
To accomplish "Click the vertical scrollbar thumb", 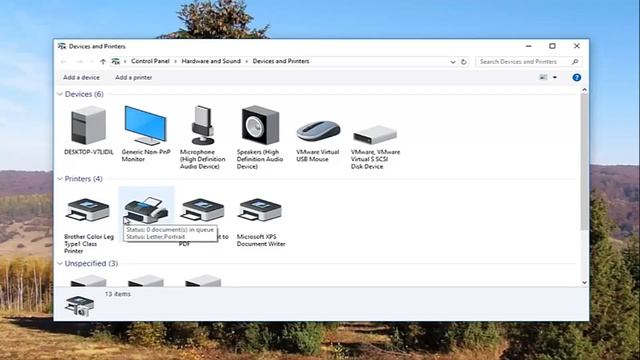I will coord(584,161).
